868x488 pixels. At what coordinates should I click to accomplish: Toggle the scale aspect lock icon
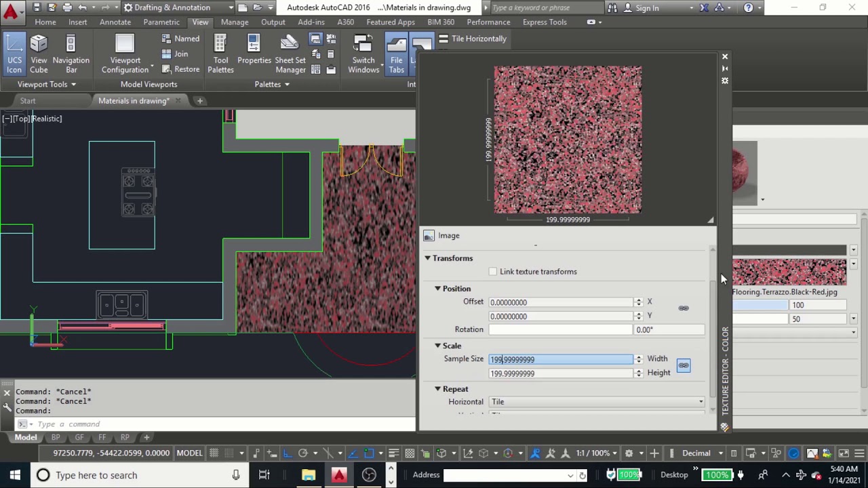point(684,365)
